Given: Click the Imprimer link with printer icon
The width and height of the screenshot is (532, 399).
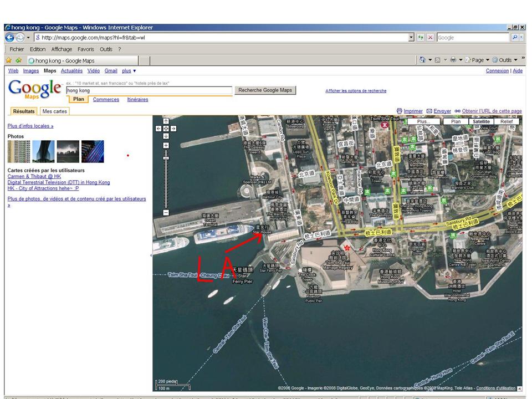Looking at the screenshot, I should [410, 111].
